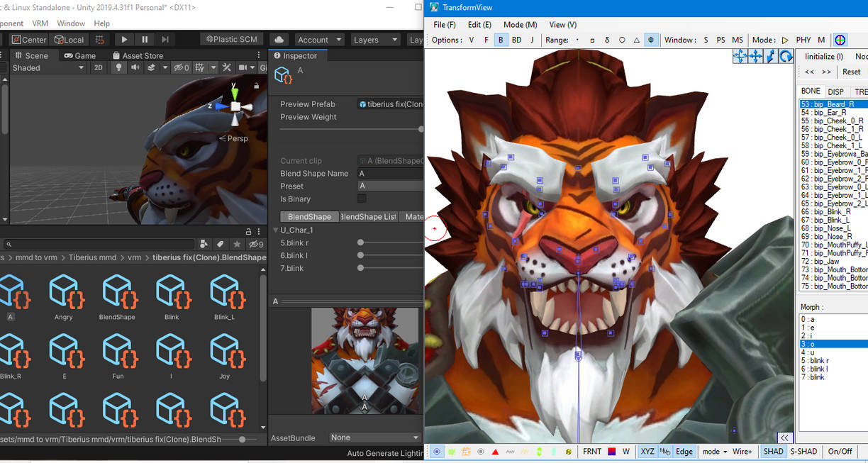Toggle the J option in TransformView
Screen dimensions: 868x463
pos(532,40)
